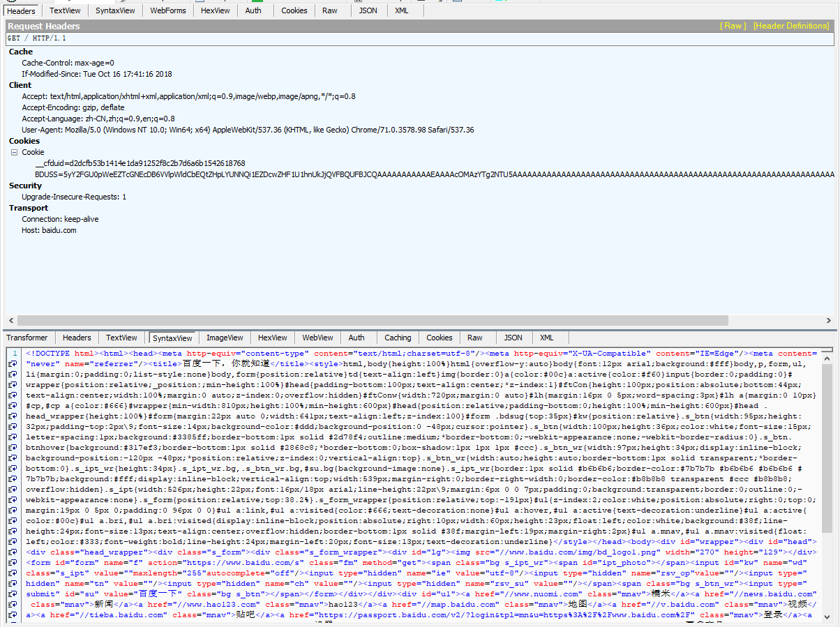Screen dimensions: 840x627
Task: Select the Cache-Control: max-age=0 header
Action: 68,63
